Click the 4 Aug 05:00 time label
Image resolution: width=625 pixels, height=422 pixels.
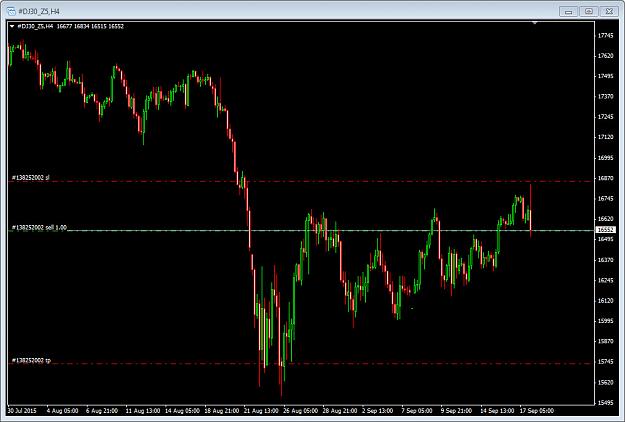pyautogui.click(x=62, y=410)
